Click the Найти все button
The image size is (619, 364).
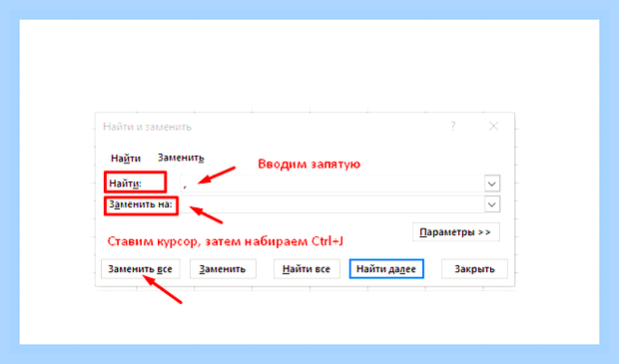[307, 269]
